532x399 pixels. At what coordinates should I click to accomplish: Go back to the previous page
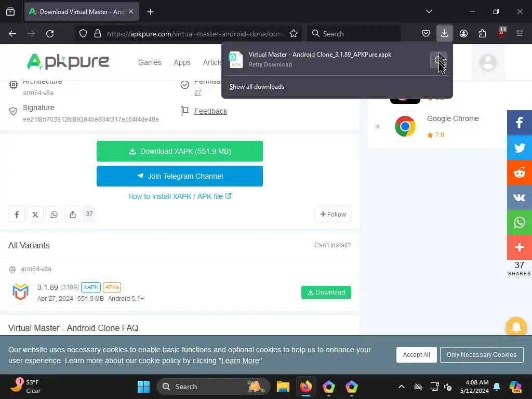(x=12, y=34)
